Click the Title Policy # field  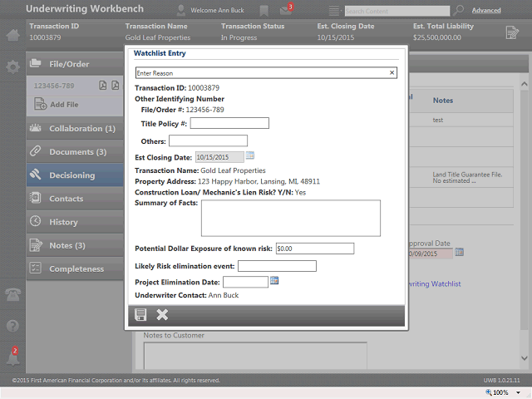229,123
